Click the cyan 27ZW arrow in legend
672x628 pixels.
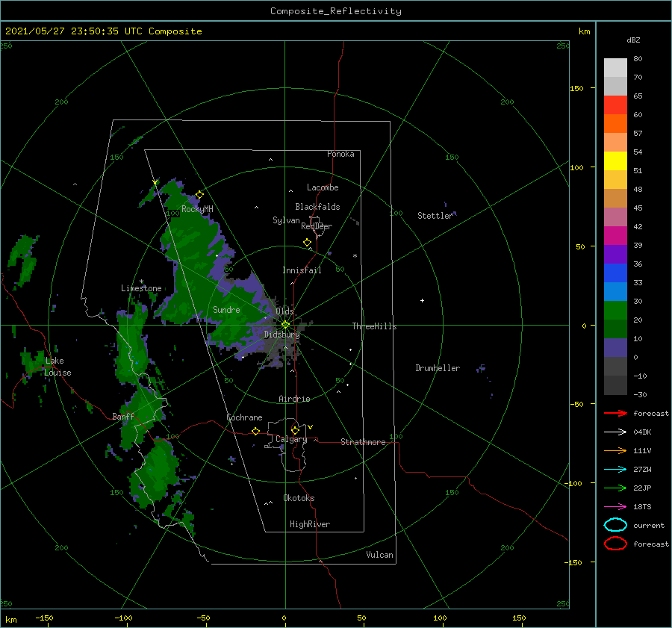[x=615, y=470]
